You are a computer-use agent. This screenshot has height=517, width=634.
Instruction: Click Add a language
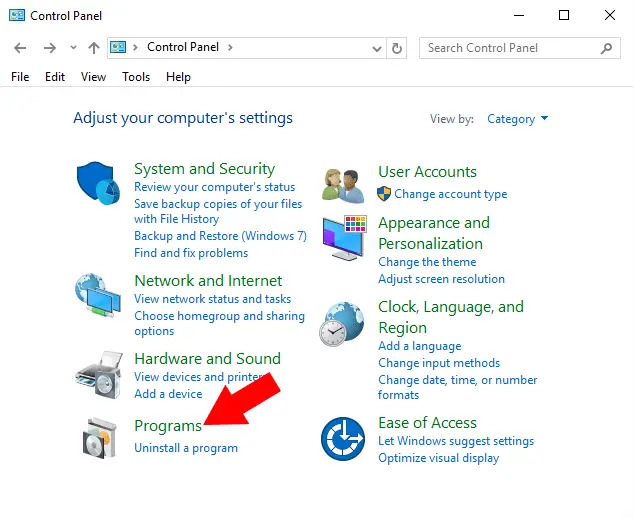click(420, 346)
